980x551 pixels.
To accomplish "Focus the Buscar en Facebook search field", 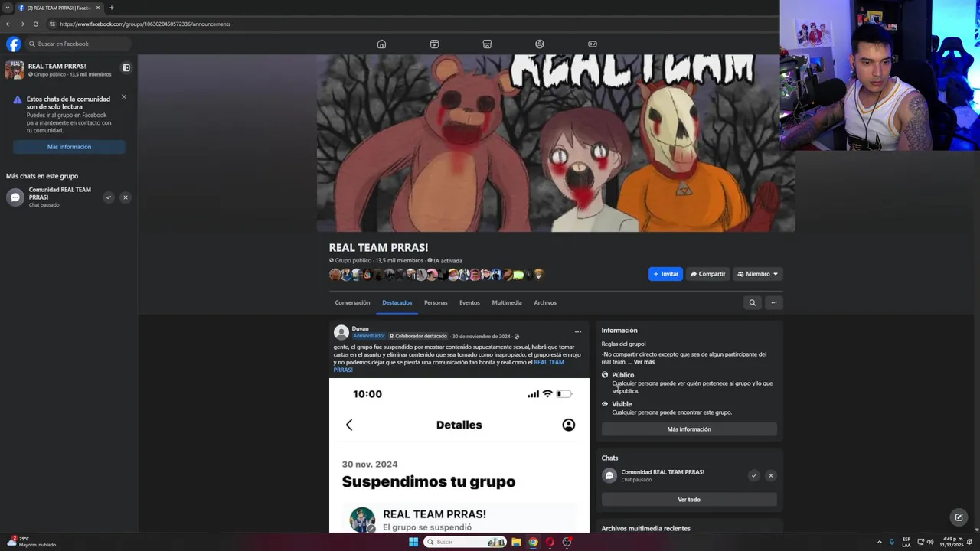I will [78, 44].
